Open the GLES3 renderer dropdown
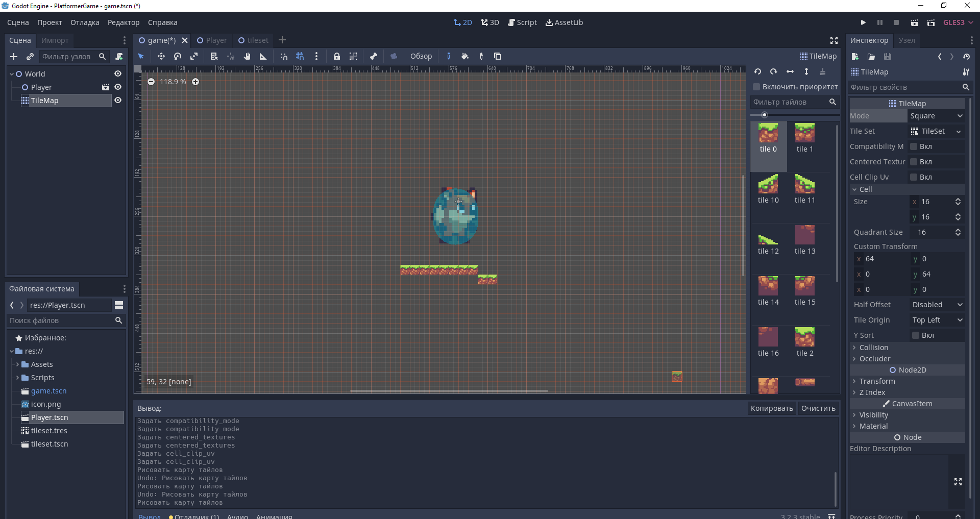The height and width of the screenshot is (519, 980). click(958, 22)
